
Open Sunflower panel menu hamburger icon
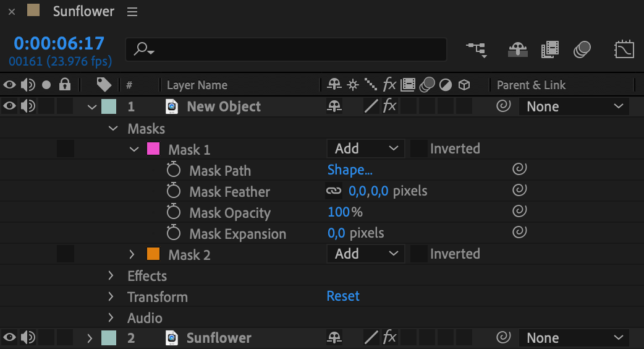point(132,12)
